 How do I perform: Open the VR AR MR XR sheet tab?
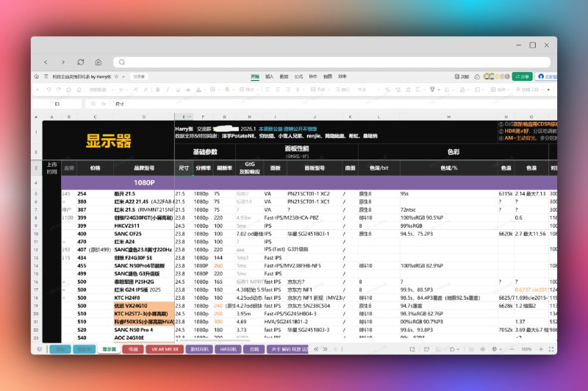(165, 349)
